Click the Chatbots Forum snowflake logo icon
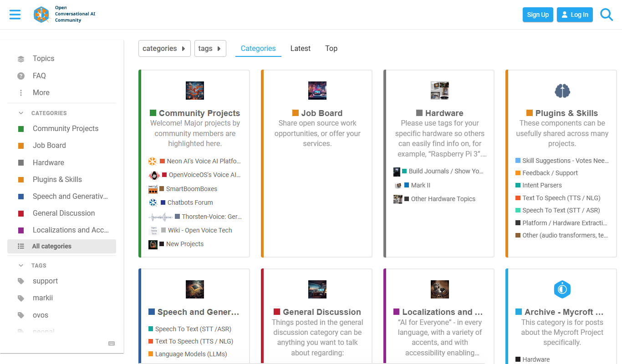 [153, 202]
